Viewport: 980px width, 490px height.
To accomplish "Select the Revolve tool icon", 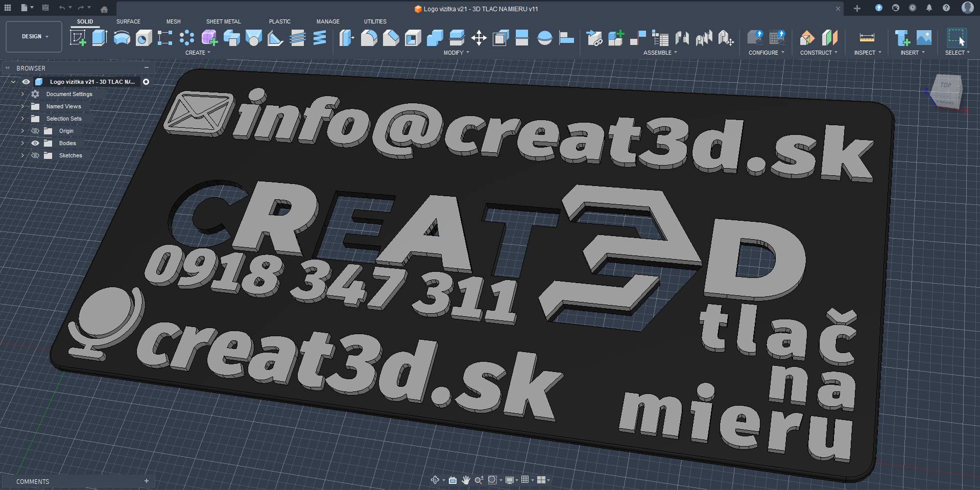I will point(122,38).
